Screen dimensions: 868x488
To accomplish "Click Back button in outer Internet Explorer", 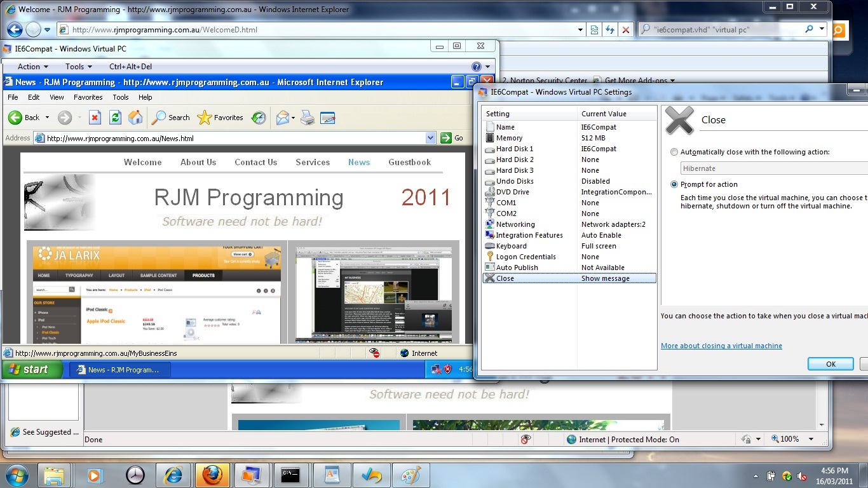I will click(x=15, y=29).
